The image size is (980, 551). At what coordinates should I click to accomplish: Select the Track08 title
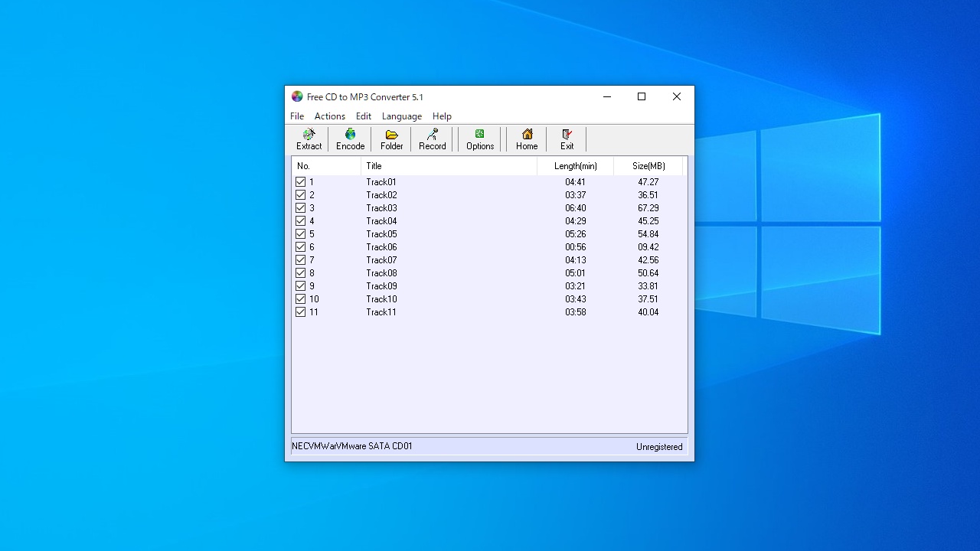tap(381, 273)
